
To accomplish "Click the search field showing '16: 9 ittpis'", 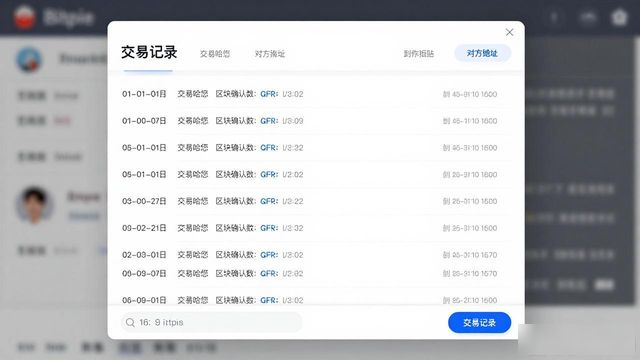I will [x=211, y=322].
